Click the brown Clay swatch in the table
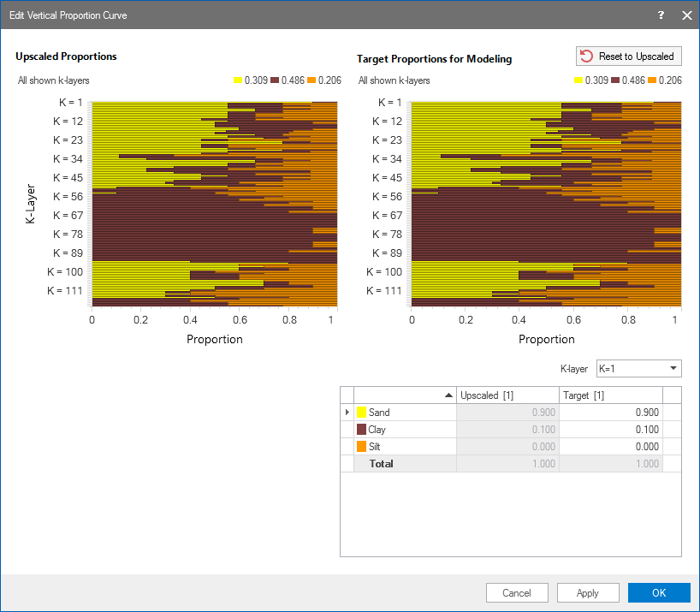Viewport: 700px width, 612px height. (361, 430)
